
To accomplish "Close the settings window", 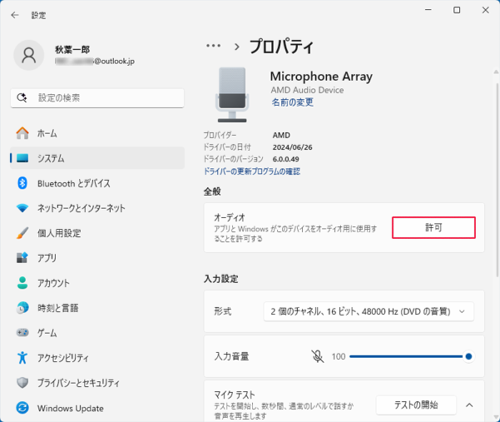I will pos(485,10).
